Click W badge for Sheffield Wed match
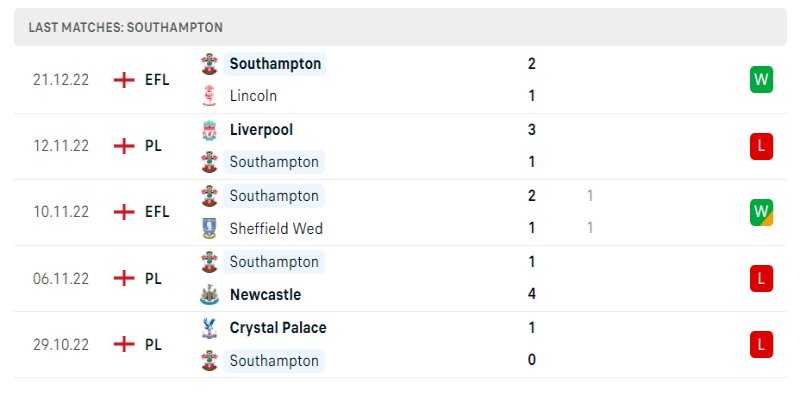 761,212
